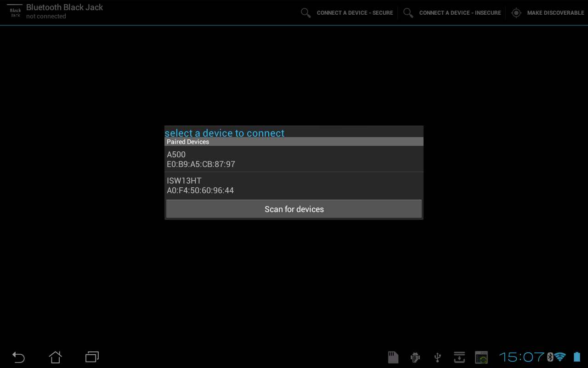Open the Android debugging notification icon

pyautogui.click(x=415, y=357)
